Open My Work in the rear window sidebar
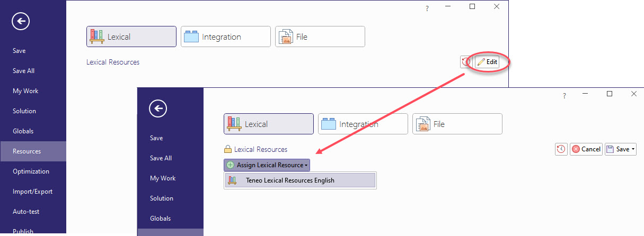 [x=25, y=91]
